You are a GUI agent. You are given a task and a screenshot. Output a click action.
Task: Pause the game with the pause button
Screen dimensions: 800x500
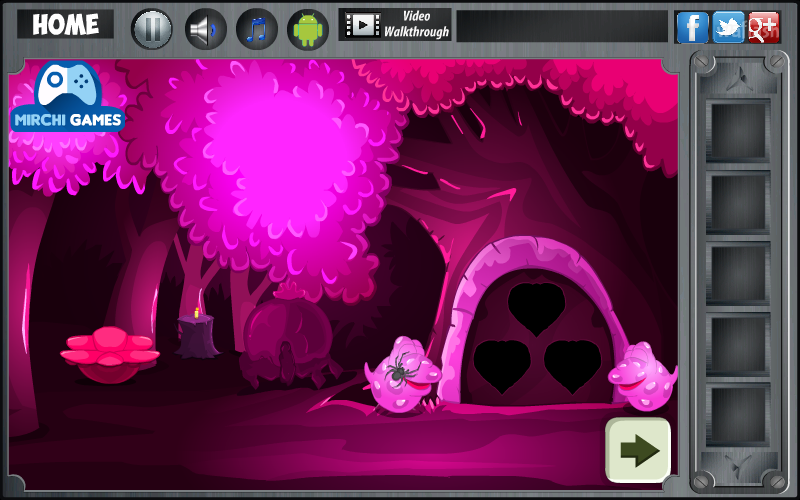152,29
